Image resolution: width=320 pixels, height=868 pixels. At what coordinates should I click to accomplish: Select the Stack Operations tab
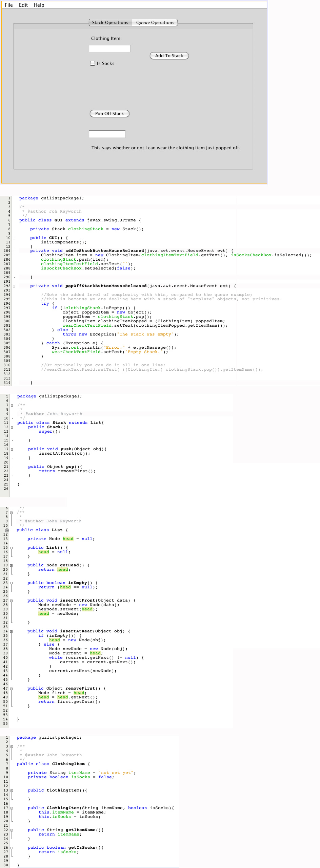point(110,23)
